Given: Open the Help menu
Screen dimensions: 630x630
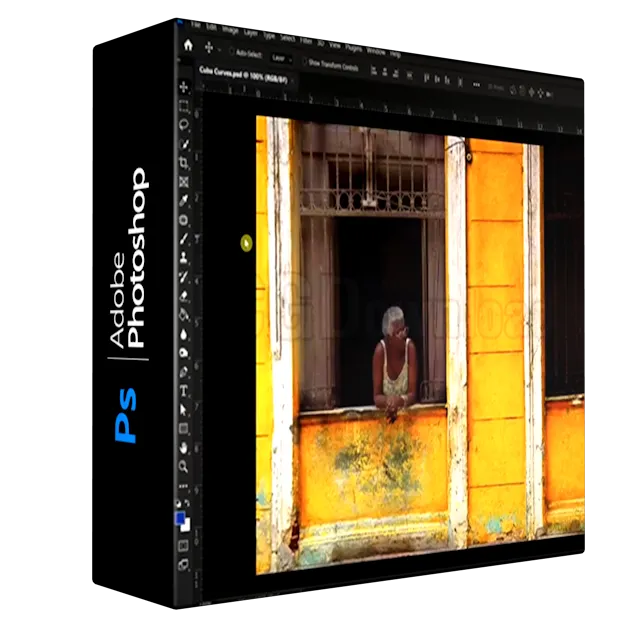Looking at the screenshot, I should [395, 54].
